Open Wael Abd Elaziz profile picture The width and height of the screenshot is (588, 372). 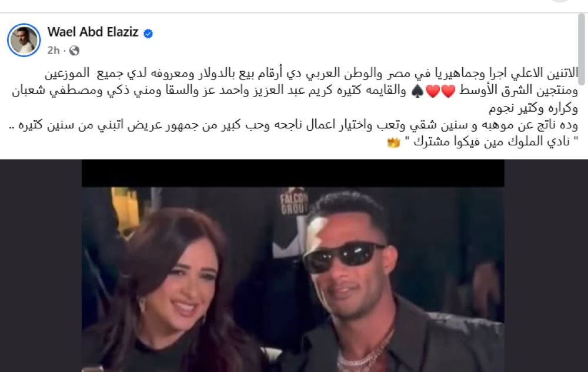[x=24, y=40]
